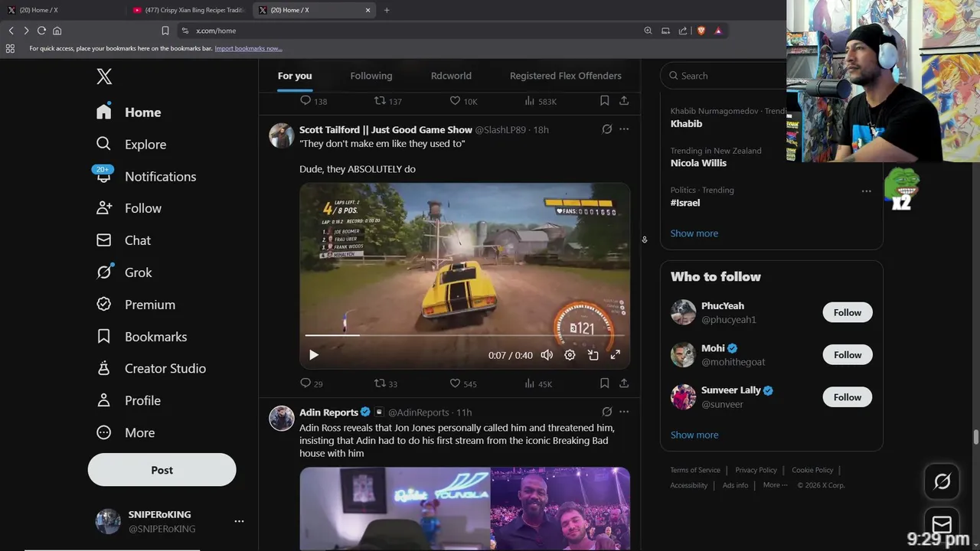Repost the top post with 137 reposts
This screenshot has width=980, height=551.
point(387,101)
